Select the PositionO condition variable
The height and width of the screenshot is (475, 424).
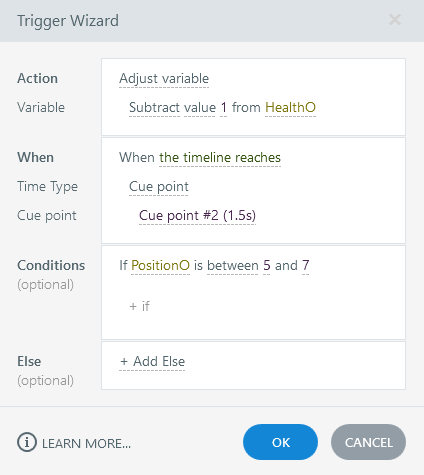pyautogui.click(x=160, y=266)
